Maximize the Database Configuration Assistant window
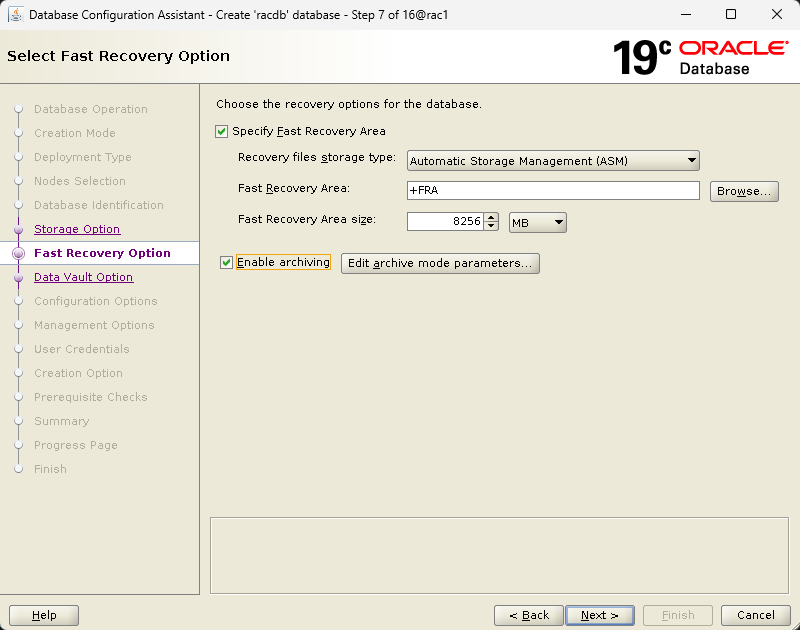The width and height of the screenshot is (800, 630). tap(731, 14)
